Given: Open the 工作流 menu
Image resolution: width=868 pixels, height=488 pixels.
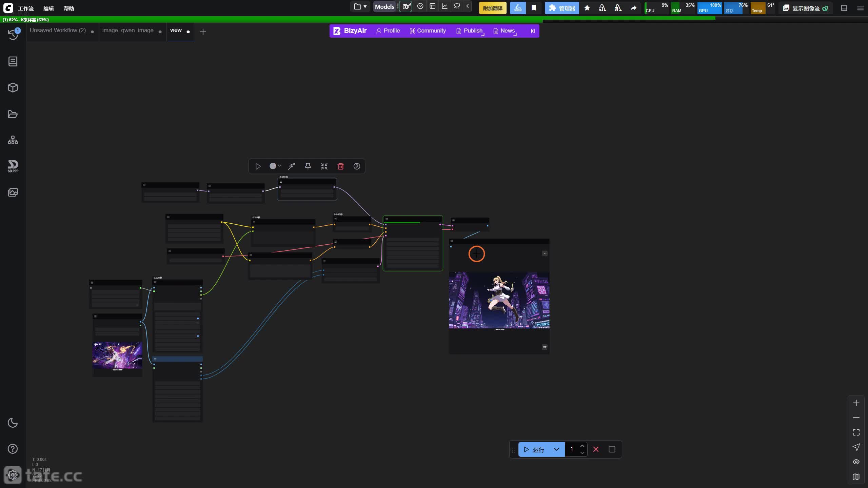Looking at the screenshot, I should pos(26,8).
